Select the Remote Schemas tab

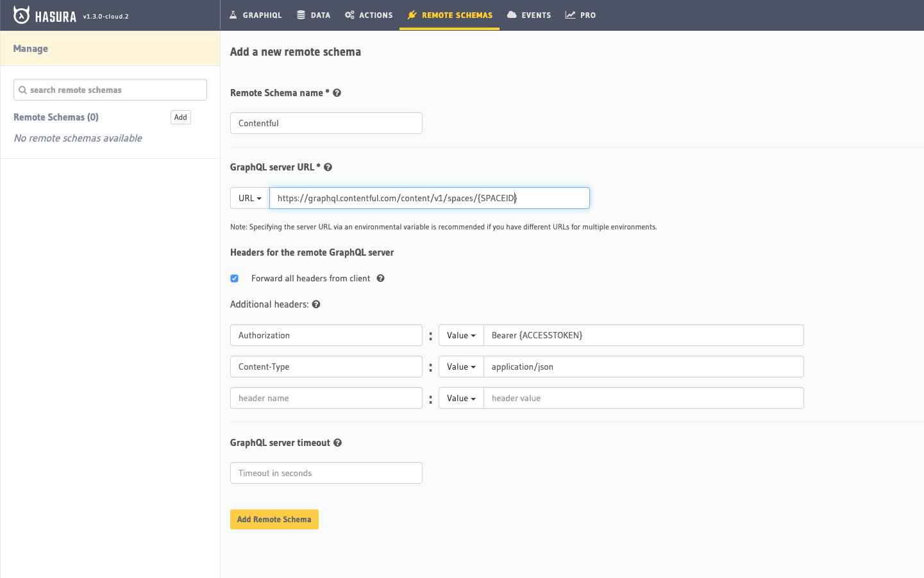tap(449, 15)
